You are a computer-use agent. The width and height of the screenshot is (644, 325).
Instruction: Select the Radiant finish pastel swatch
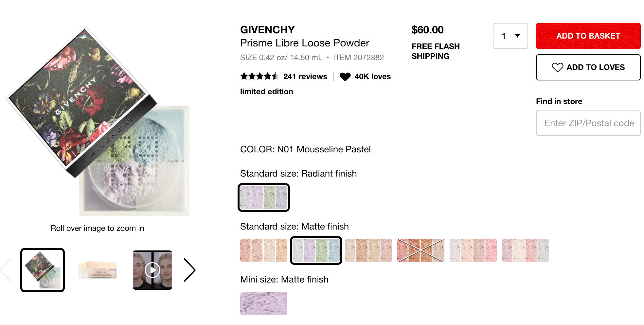264,197
